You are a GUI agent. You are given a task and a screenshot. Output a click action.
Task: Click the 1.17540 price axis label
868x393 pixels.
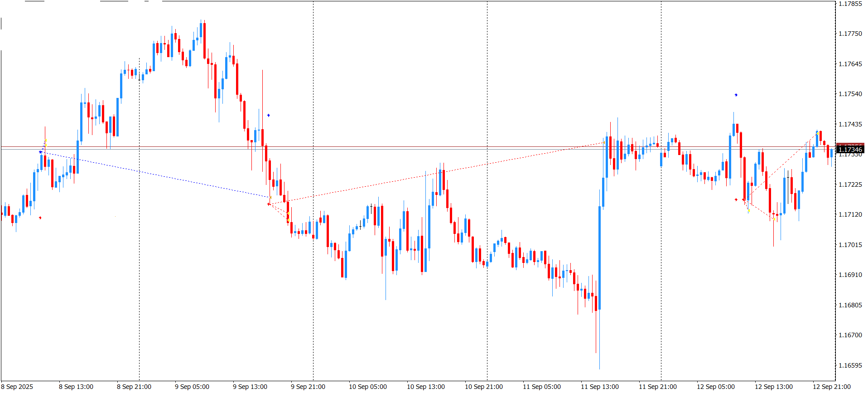point(850,94)
